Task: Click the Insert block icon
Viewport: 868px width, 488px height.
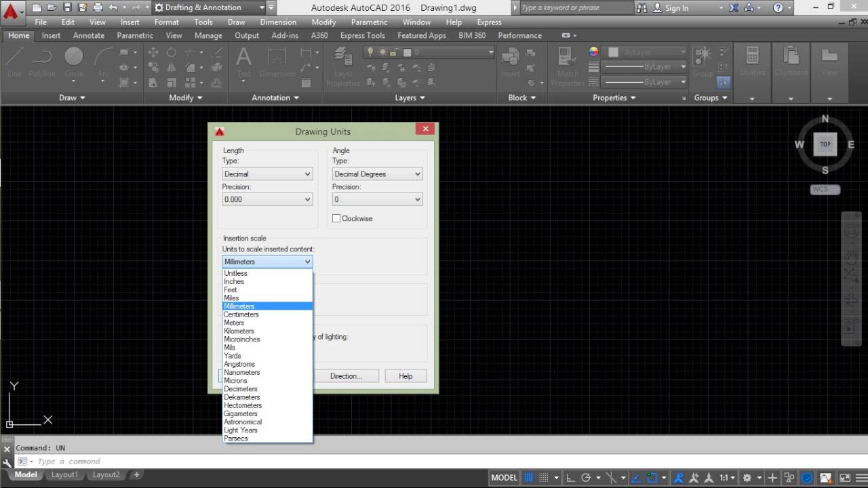Action: [511, 62]
